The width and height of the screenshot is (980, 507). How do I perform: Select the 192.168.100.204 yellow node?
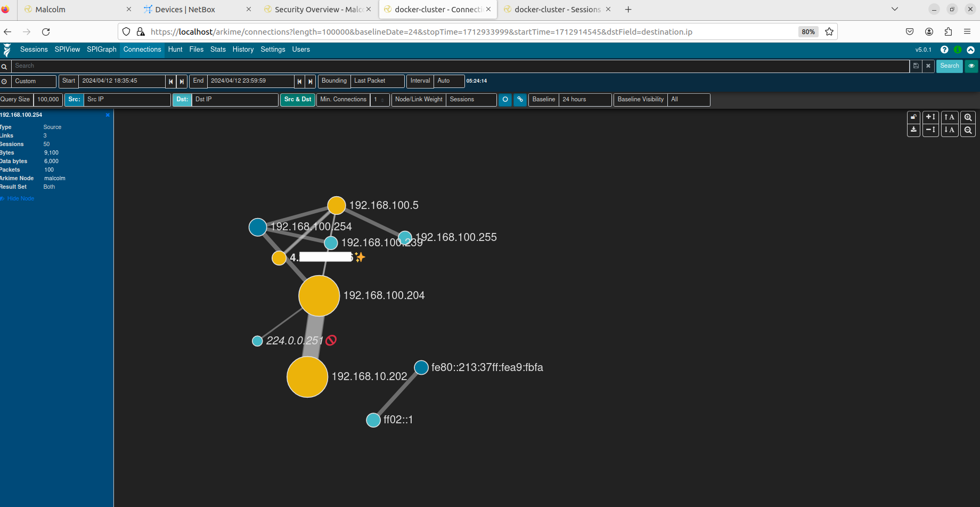(x=319, y=296)
